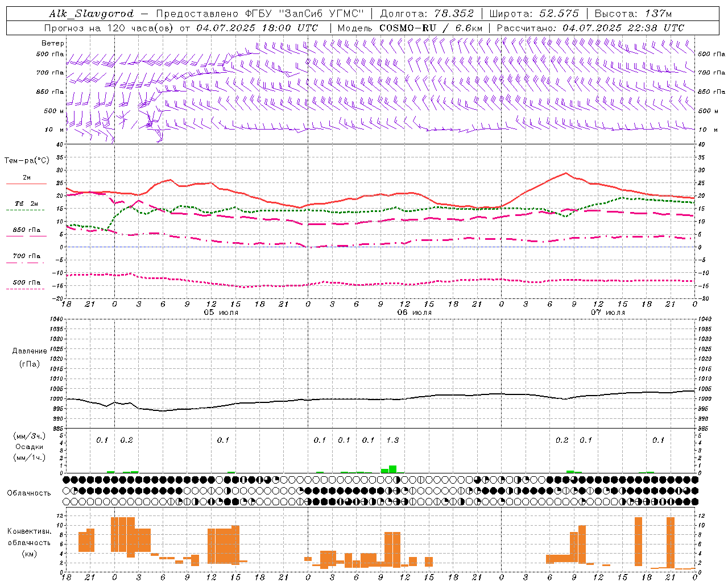This screenshot has width=728, height=582.
Task: Click the (км) unit under convective cloudiness
Action: 29,554
